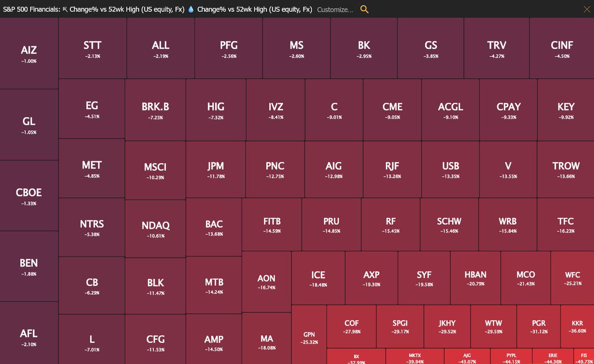This screenshot has width=594, height=364.
Task: Select the BRK.B tile
Action: point(155,110)
